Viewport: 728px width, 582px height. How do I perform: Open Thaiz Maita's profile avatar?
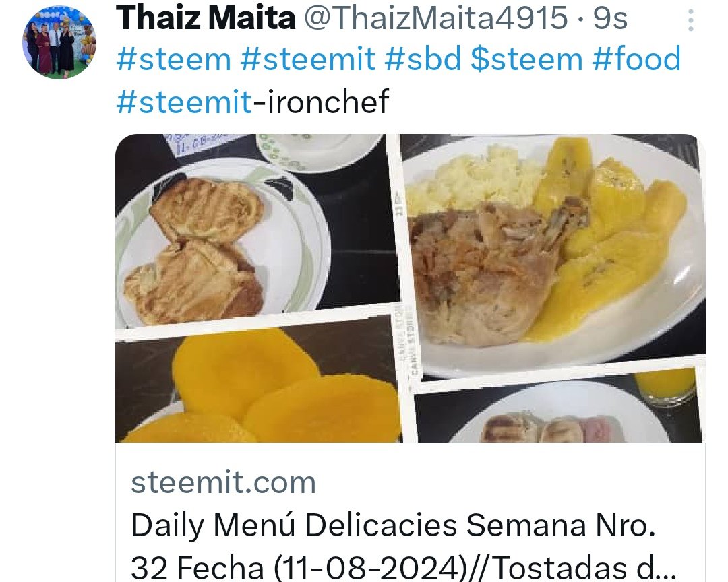59,42
